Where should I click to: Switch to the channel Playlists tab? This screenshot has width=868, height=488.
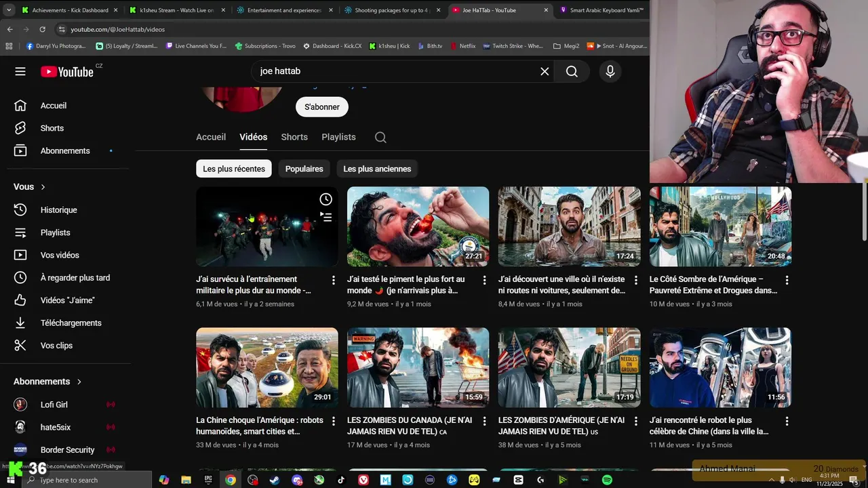pyautogui.click(x=338, y=137)
